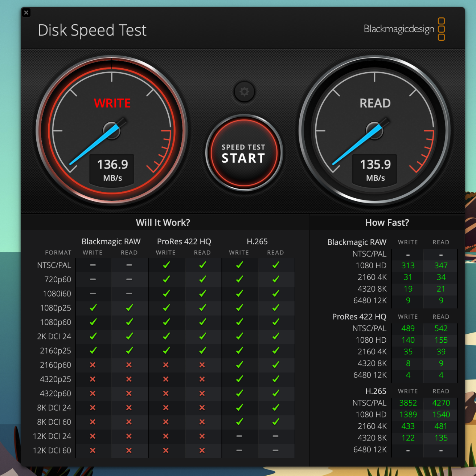
Task: Click ProRes 422 HQ read cross for 12K DCI 24
Action: (202, 436)
